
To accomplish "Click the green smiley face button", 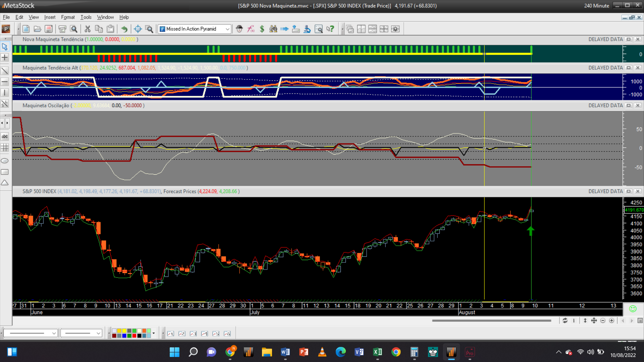I will point(633,309).
